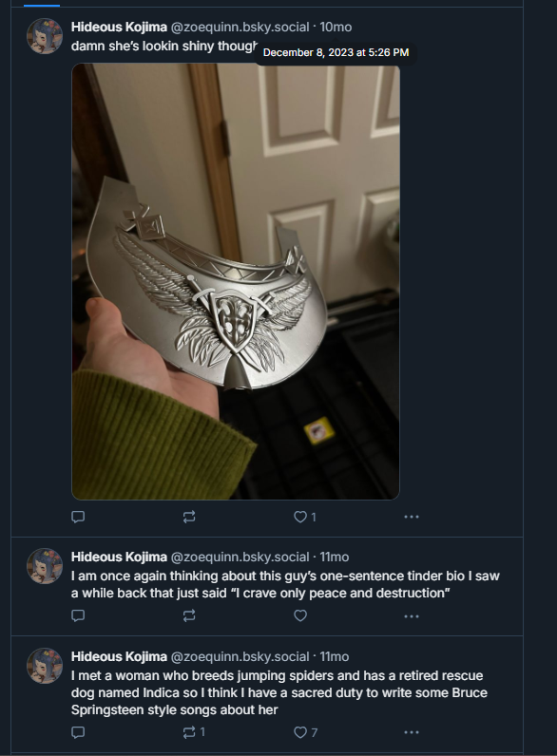Open more options on jumping spiders post
Screen dimensions: 557x756
(x=412, y=732)
